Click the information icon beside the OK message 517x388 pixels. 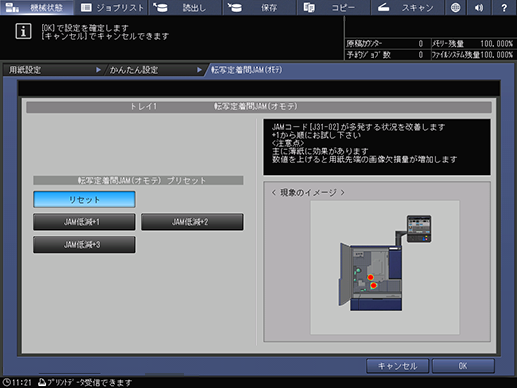23,31
